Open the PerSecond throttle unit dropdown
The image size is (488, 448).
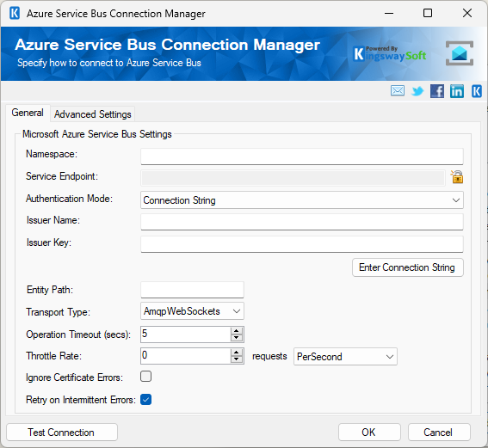point(345,357)
